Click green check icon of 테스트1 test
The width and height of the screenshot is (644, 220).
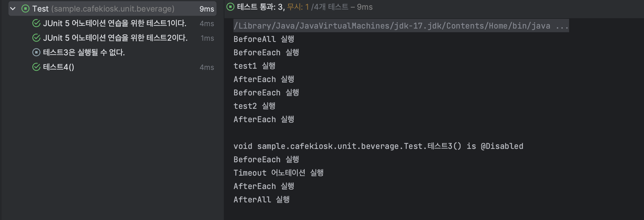(x=36, y=23)
